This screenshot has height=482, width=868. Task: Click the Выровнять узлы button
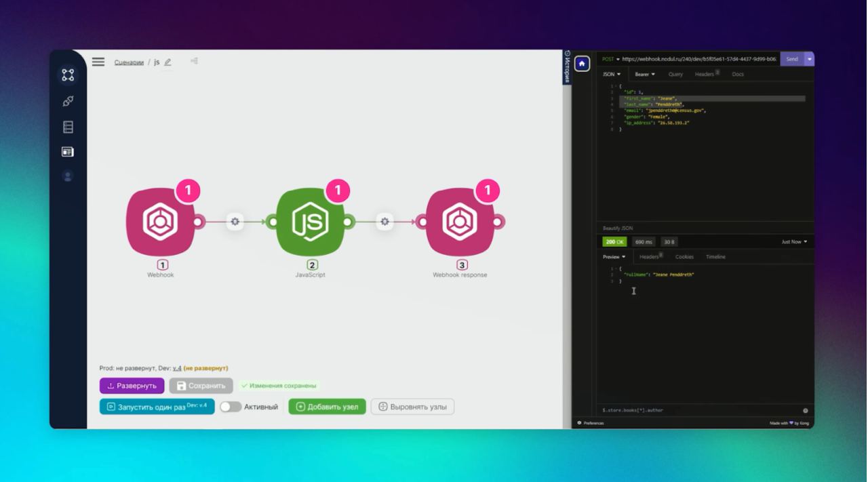(x=412, y=407)
